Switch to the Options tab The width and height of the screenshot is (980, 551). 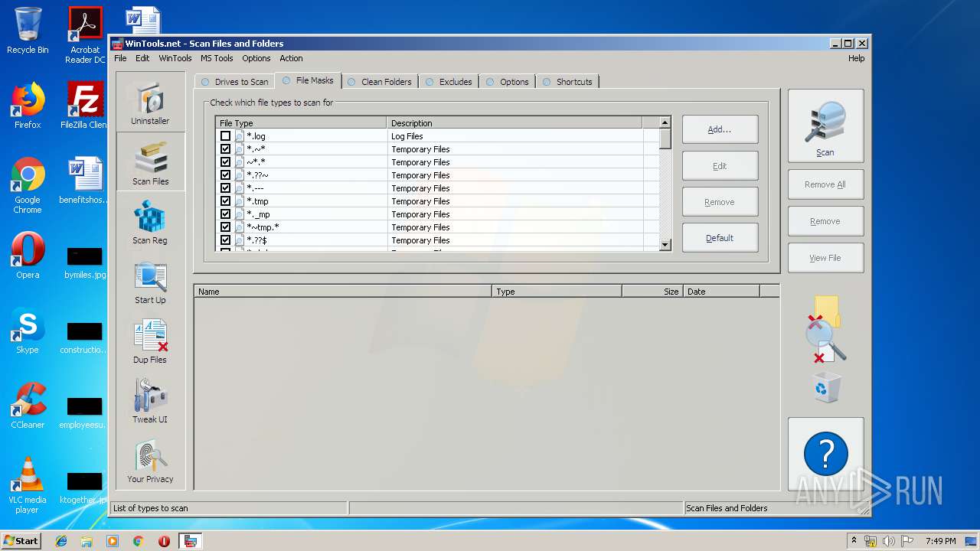click(x=508, y=82)
